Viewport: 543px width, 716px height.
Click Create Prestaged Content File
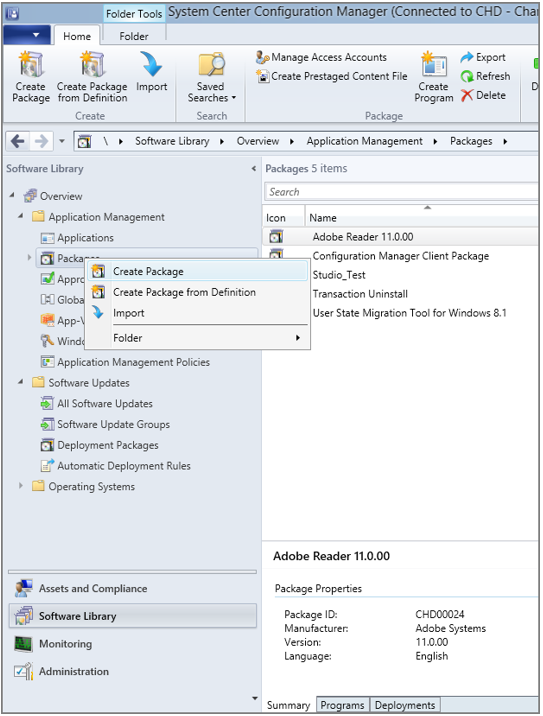pyautogui.click(x=332, y=76)
